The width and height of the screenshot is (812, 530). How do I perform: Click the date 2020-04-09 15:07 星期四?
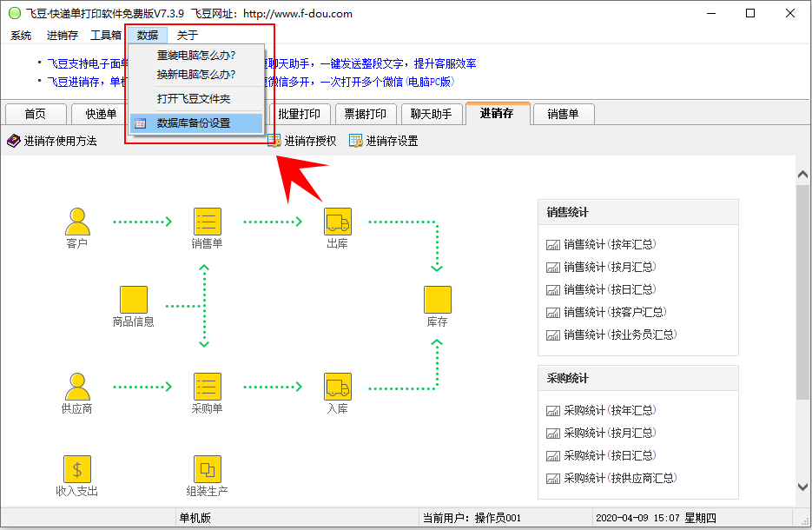coord(657,518)
